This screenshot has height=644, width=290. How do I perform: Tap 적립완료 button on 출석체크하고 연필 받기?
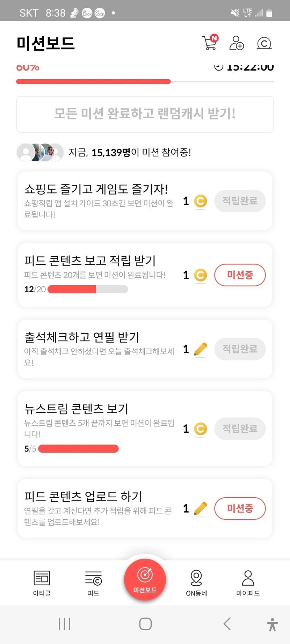[240, 349]
